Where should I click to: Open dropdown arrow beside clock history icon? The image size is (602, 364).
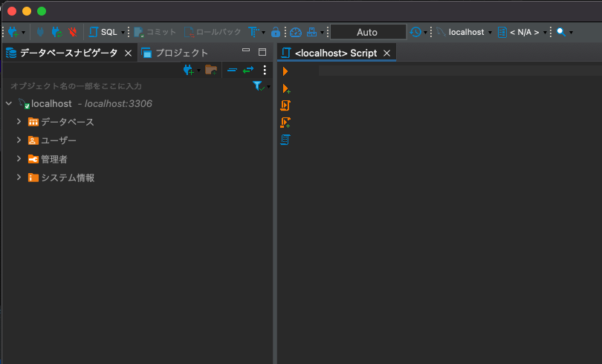coord(425,33)
